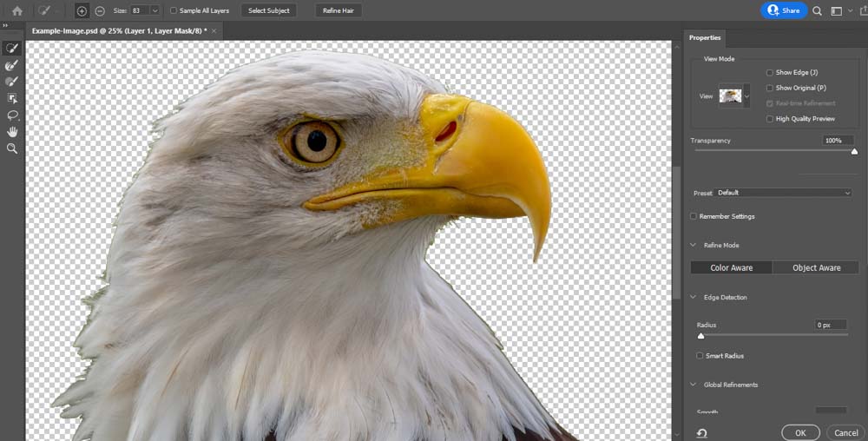
Task: Select the Refine Edge Brush tool
Action: (x=12, y=65)
